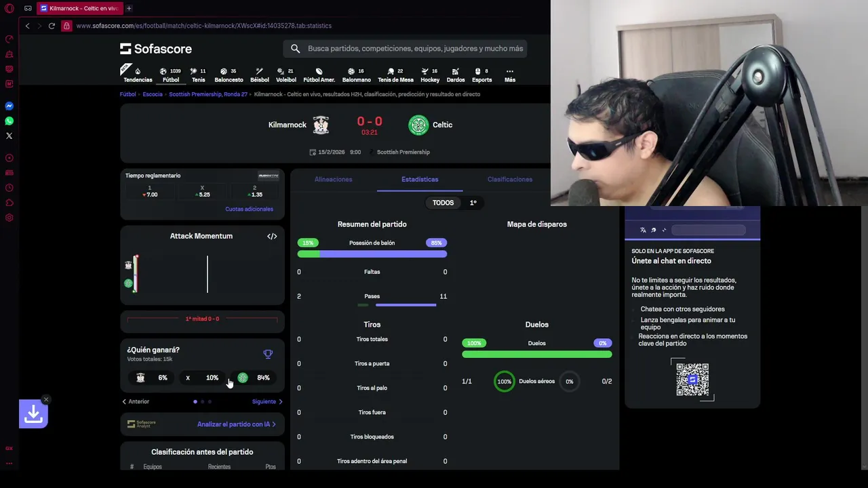The width and height of the screenshot is (868, 488).
Task: Click the possession progress bar
Action: tap(372, 254)
